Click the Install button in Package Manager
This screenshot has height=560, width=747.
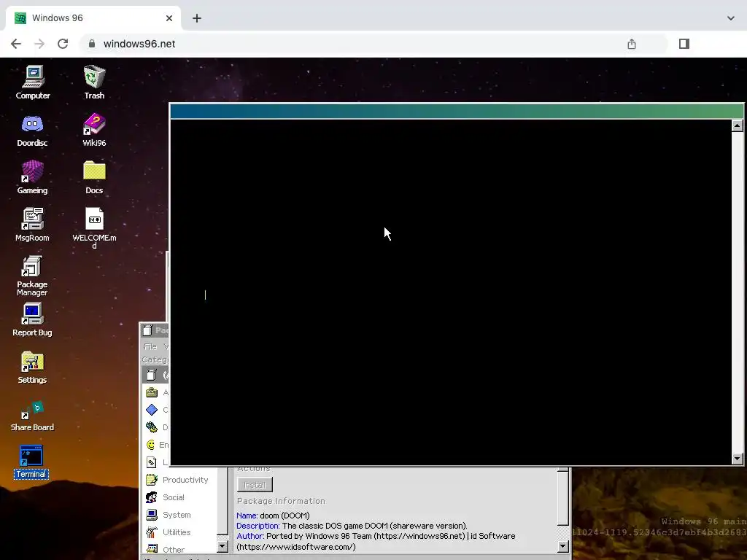coord(255,485)
